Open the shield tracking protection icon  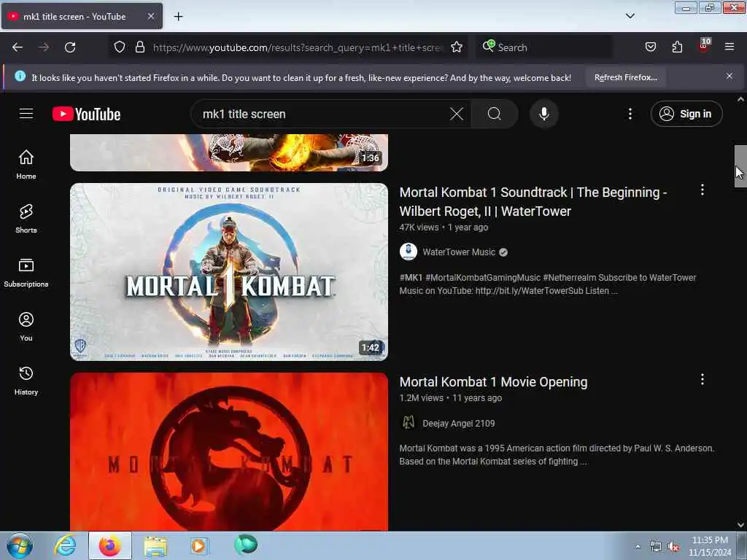coord(120,47)
